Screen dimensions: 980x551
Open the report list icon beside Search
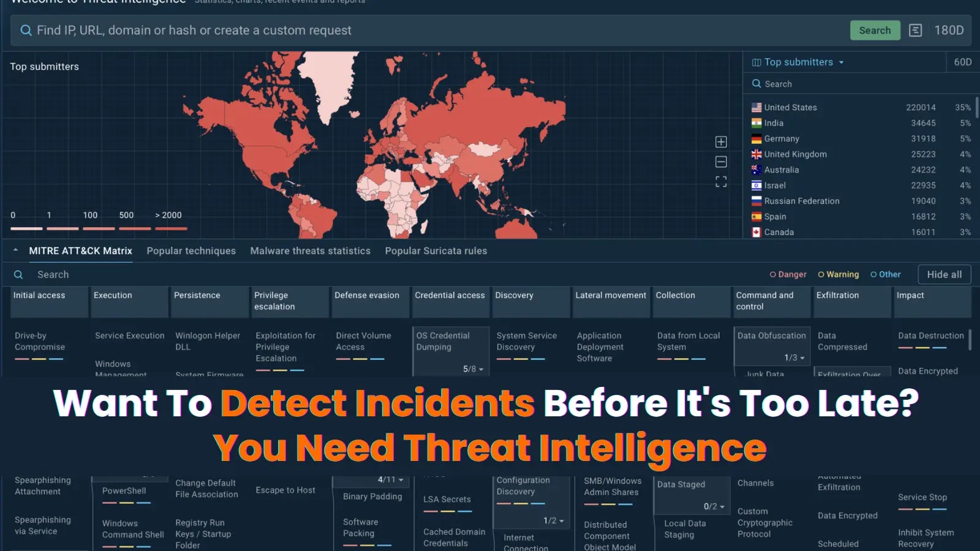916,30
